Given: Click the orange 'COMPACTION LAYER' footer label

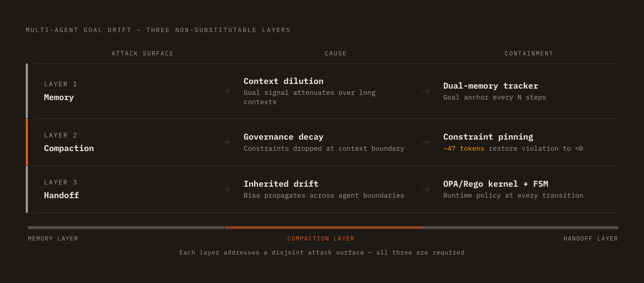Looking at the screenshot, I should click(321, 239).
